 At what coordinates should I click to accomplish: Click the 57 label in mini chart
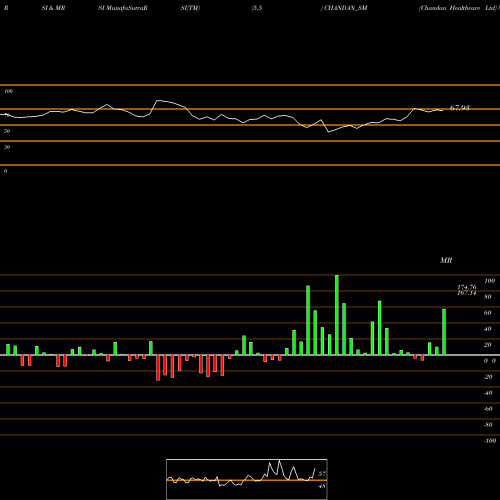pyautogui.click(x=322, y=474)
